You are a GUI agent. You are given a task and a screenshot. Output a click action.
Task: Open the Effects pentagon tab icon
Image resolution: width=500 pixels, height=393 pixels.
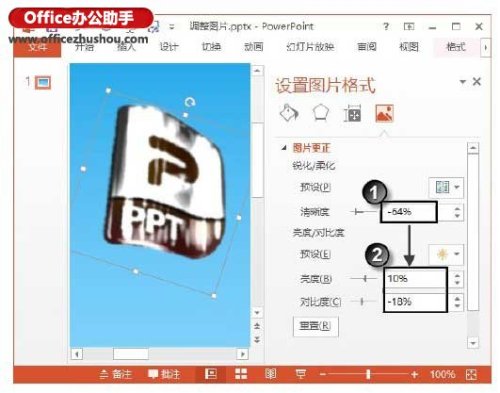pos(321,113)
